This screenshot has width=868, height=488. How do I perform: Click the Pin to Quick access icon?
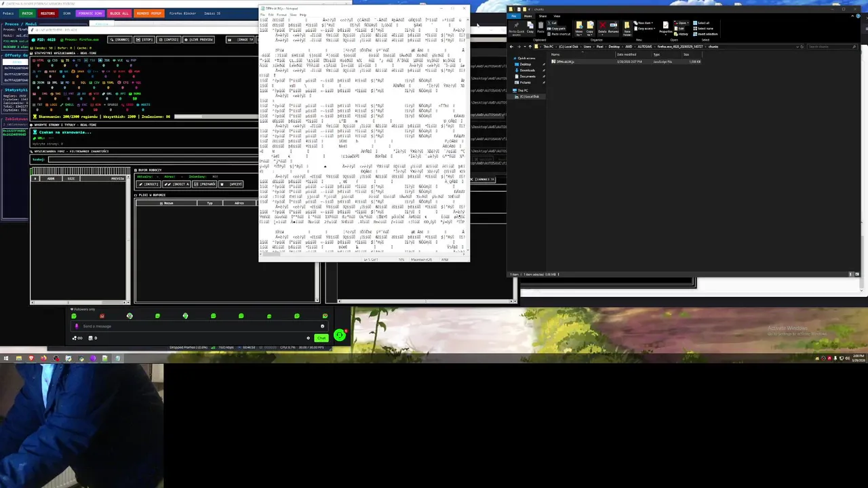click(x=517, y=26)
